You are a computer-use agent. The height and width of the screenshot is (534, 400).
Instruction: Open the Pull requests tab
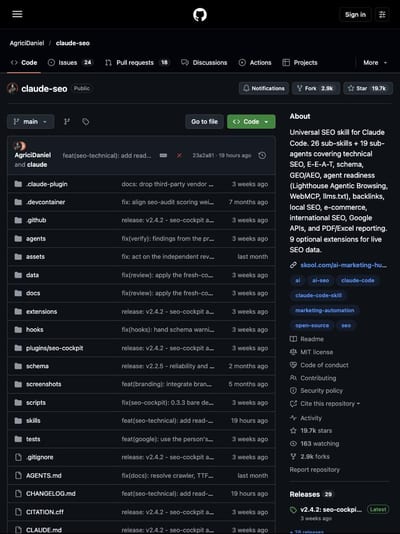point(137,63)
